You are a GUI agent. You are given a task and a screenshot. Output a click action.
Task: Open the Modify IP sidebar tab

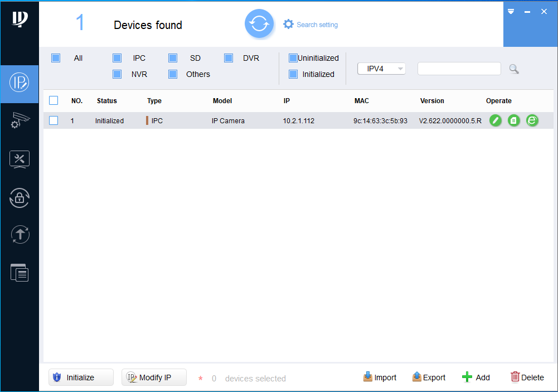[x=20, y=84]
